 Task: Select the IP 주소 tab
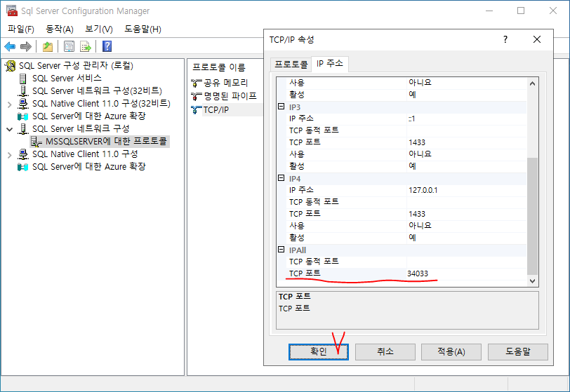[x=330, y=64]
